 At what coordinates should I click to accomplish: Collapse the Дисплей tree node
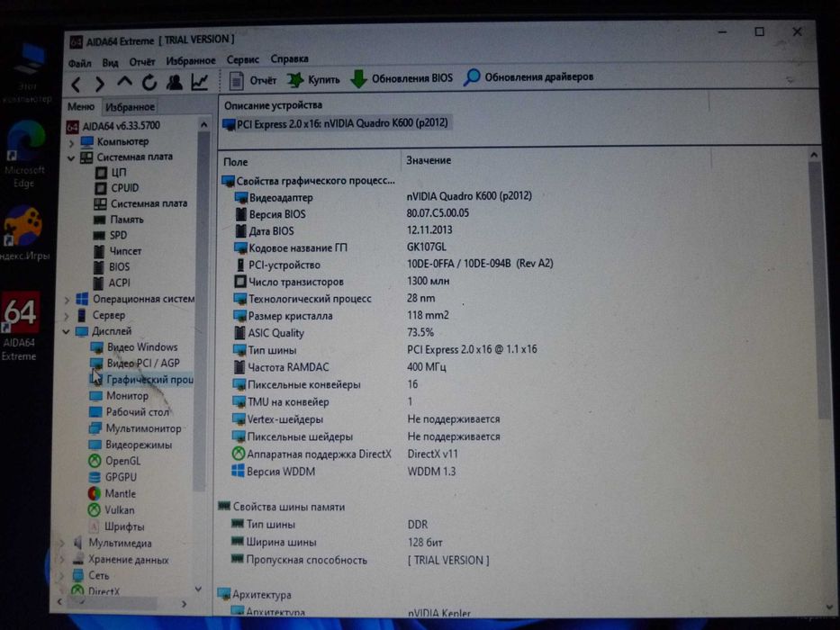(66, 332)
